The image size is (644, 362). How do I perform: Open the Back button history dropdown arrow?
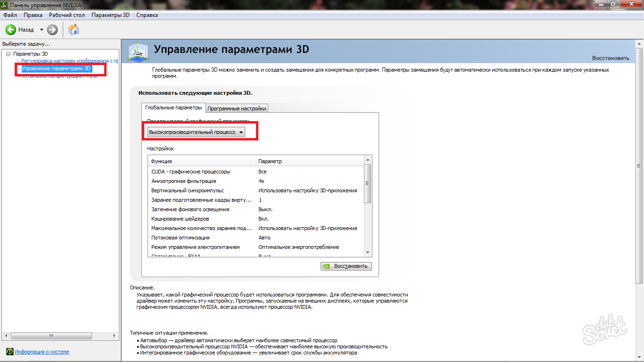[41, 30]
